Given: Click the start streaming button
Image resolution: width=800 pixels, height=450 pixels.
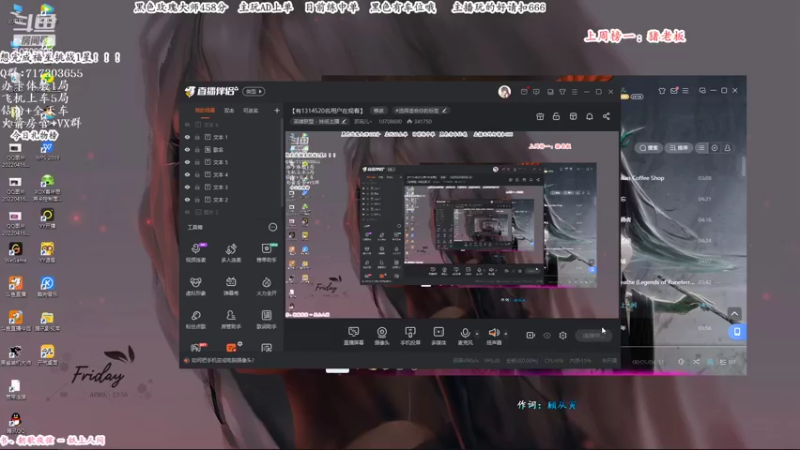Looking at the screenshot, I should coord(593,335).
